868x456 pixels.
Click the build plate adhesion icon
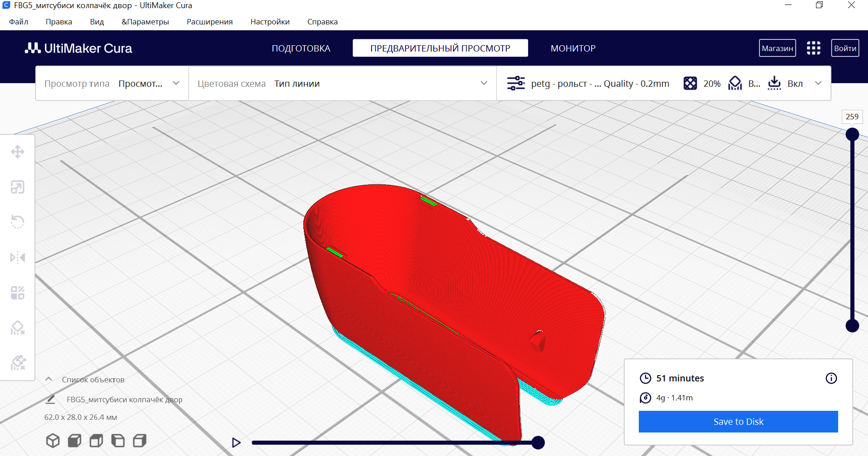click(x=774, y=84)
